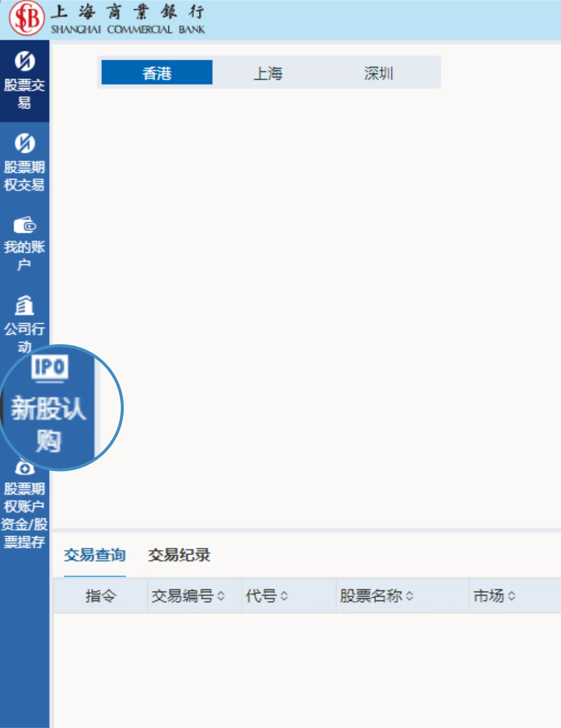Sort by 股票名称 column arrows
561x728 pixels.
[409, 596]
